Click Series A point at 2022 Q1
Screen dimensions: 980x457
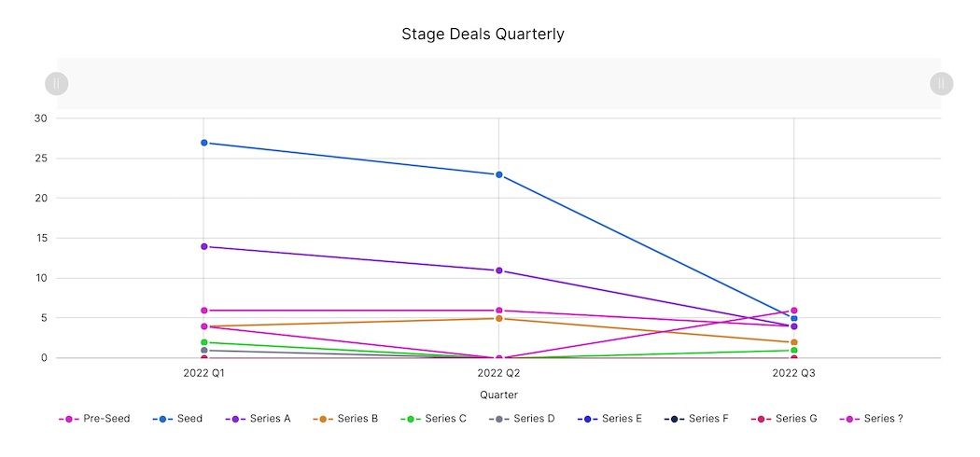click(x=203, y=246)
